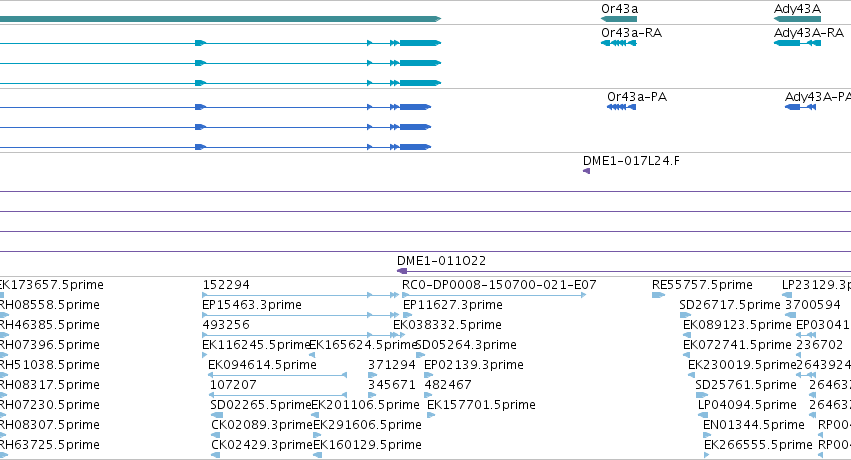851x460 pixels.
Task: Click the RH08558.5prime EST label
Action: click(x=49, y=305)
